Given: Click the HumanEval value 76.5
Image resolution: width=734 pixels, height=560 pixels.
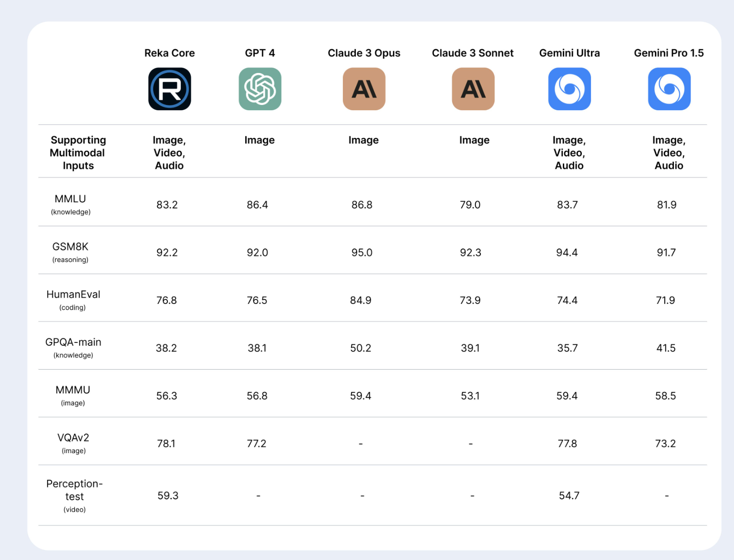Looking at the screenshot, I should tap(257, 300).
